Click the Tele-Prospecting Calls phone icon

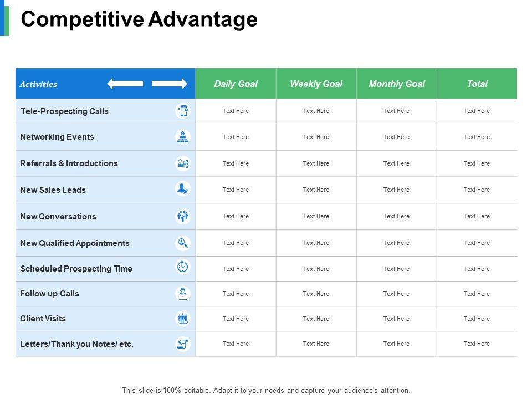tap(183, 111)
